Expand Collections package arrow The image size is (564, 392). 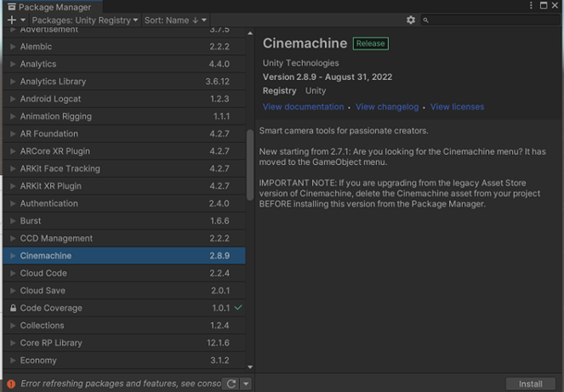13,326
